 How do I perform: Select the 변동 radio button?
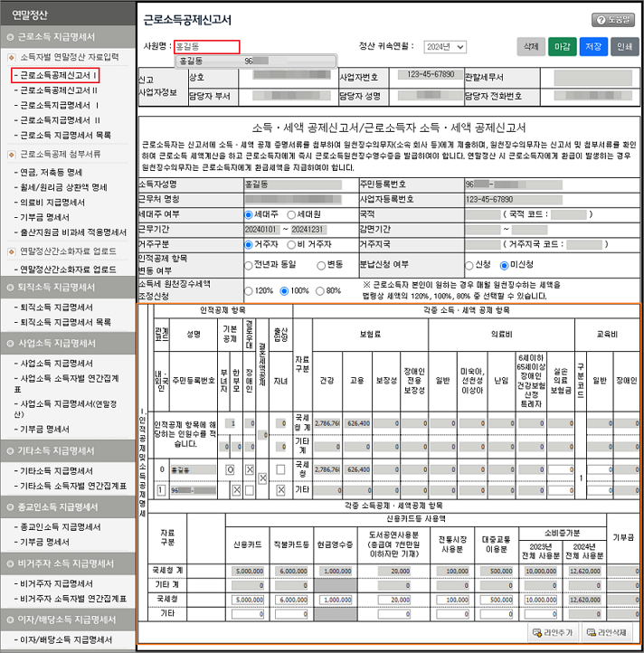pos(321,265)
